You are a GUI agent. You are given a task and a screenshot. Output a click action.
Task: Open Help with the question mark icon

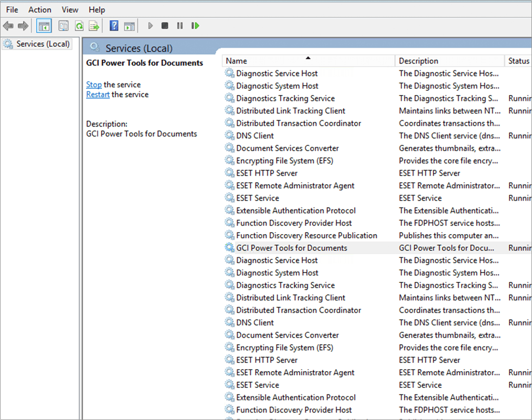pos(114,26)
